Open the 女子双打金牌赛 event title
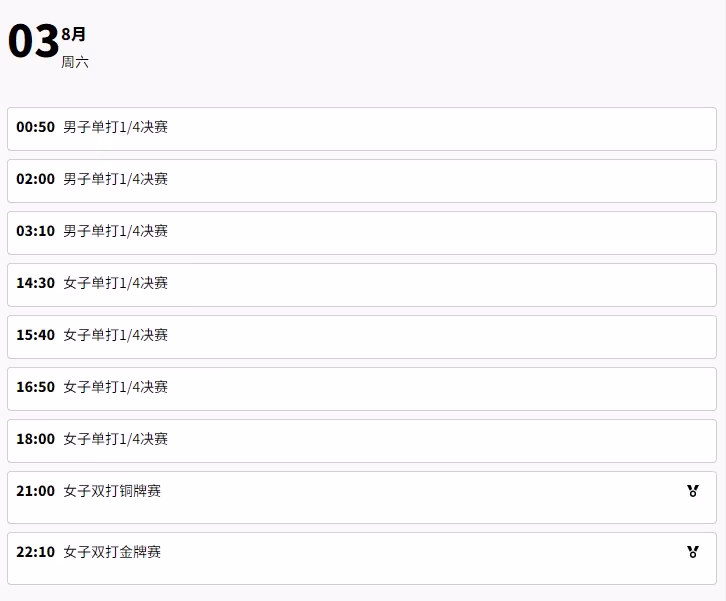This screenshot has height=601, width=726. pos(112,552)
